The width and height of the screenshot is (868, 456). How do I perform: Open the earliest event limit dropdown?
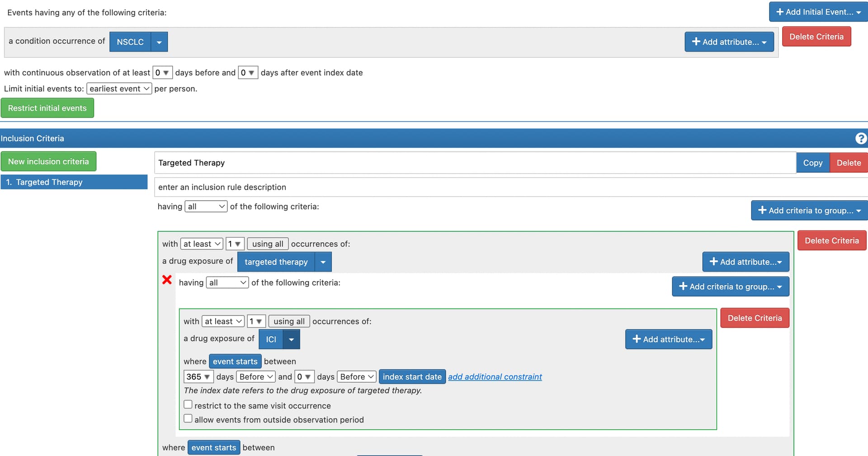click(x=119, y=89)
